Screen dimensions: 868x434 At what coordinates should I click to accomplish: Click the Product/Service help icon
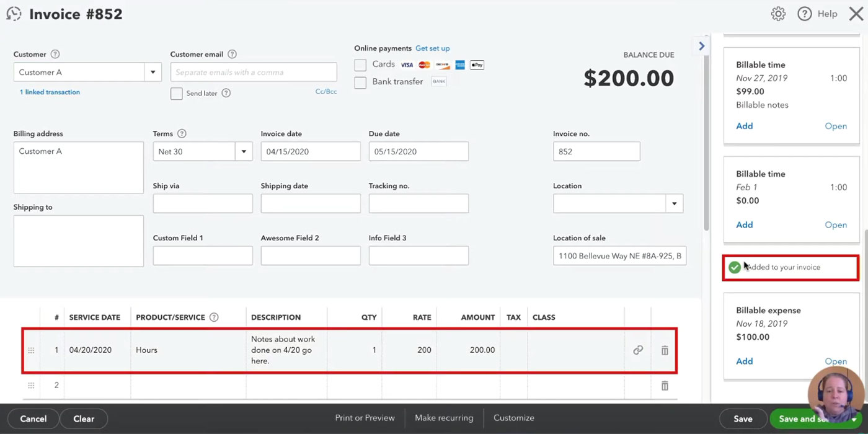pos(214,317)
